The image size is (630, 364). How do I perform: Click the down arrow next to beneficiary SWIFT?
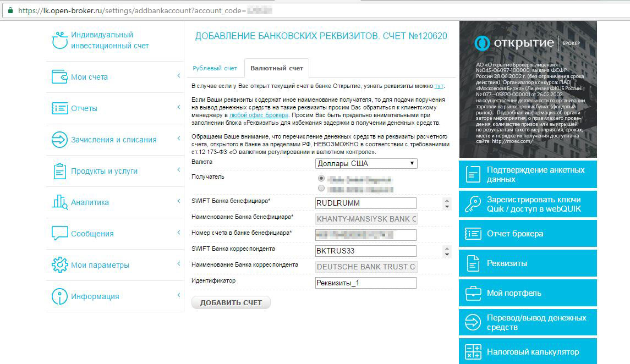pos(447,207)
